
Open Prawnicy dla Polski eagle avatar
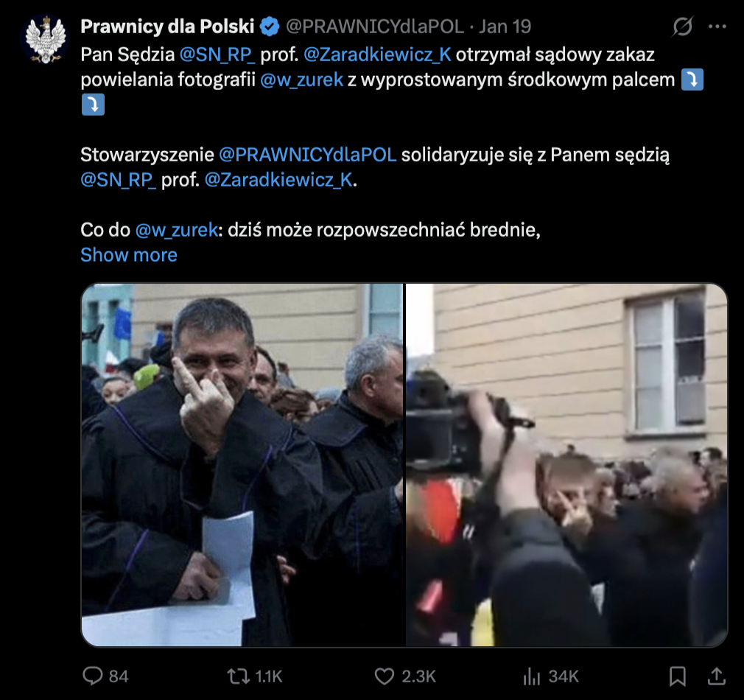coord(45,39)
